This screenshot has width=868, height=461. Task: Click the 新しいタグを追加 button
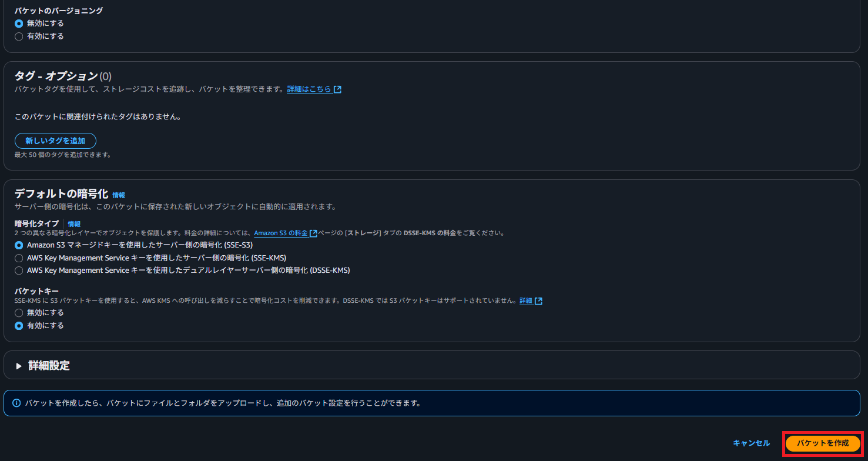pyautogui.click(x=55, y=141)
